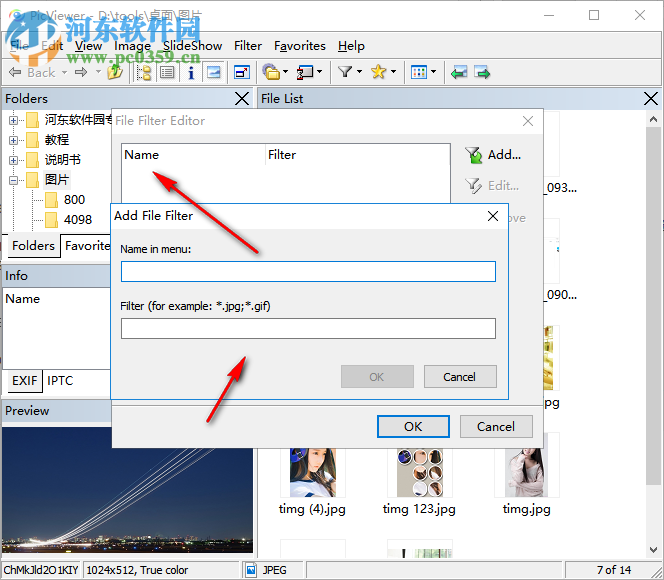Close the Add File Filter dialog
The image size is (664, 580).
(493, 216)
